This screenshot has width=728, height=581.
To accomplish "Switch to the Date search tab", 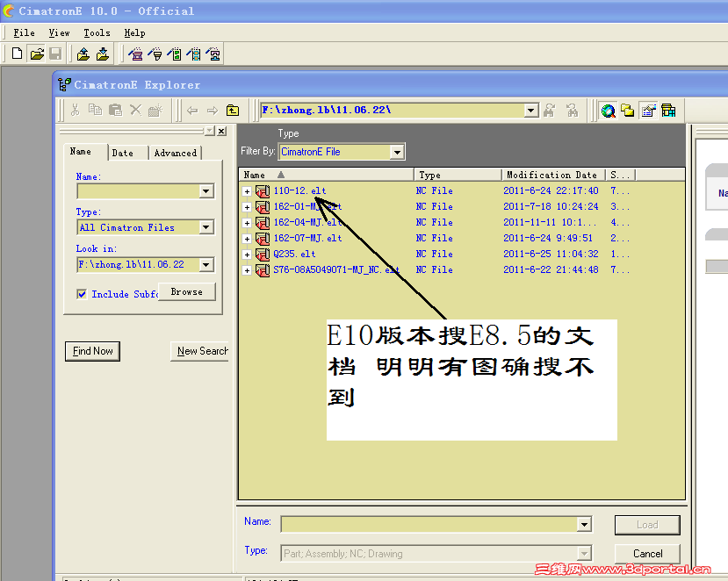I will [x=123, y=153].
